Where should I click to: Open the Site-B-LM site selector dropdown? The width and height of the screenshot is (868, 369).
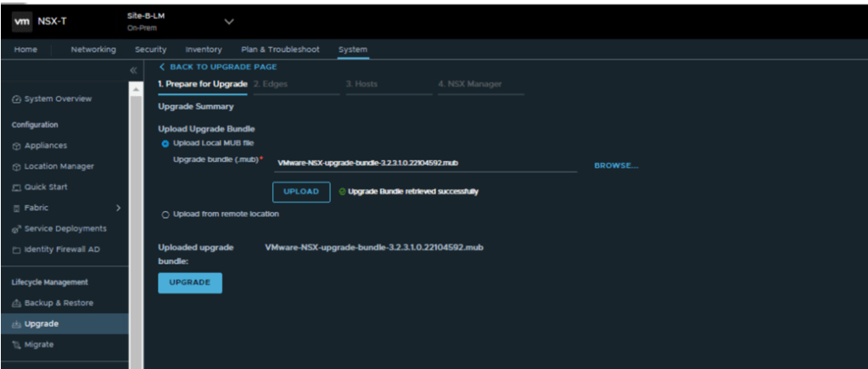(228, 21)
